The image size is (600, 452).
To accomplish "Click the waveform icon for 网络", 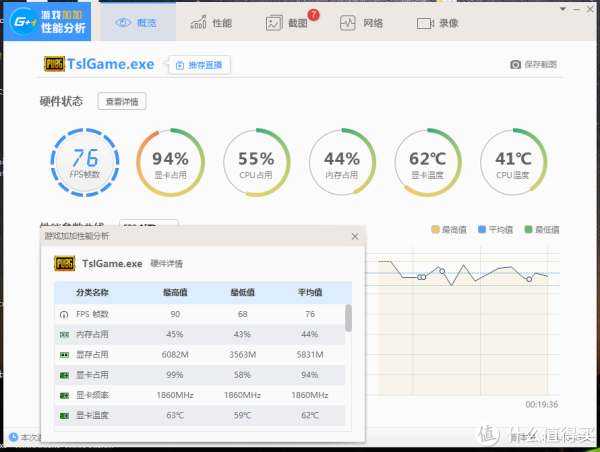I will pos(348,23).
